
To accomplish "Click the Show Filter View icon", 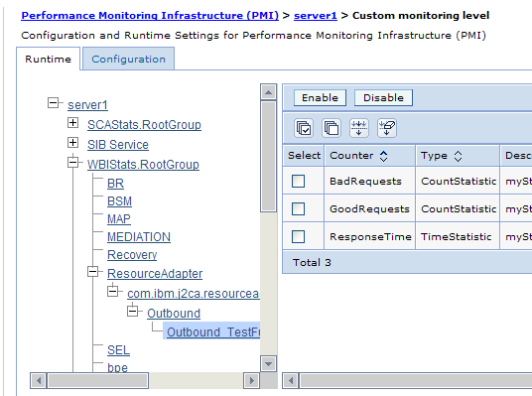I will [359, 128].
